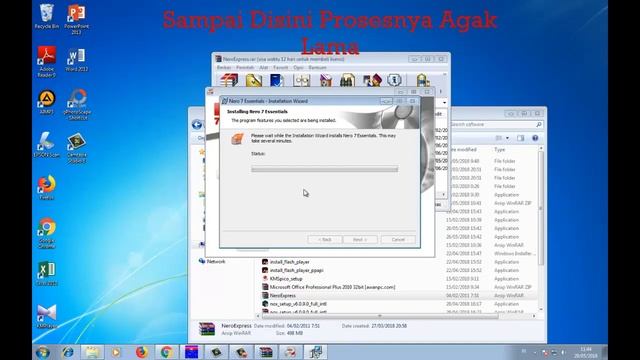Viewport: 640px width, 360px height.
Task: Open the Adobe Reader 9 desktop shortcut
Action: 47,62
